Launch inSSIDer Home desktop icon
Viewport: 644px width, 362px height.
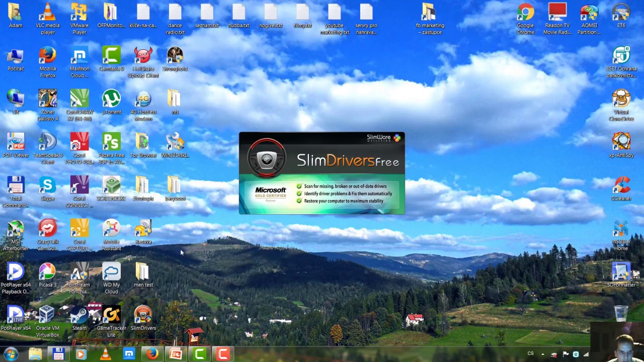[621, 235]
